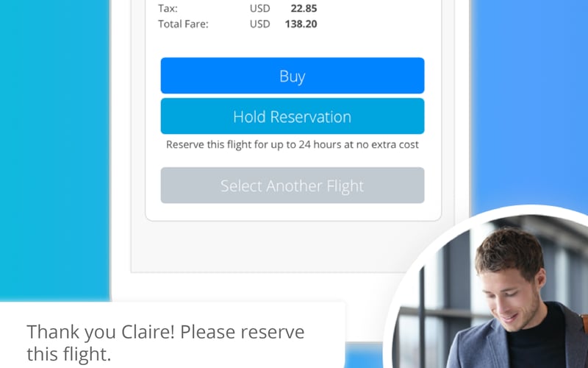
Task: Click the Thank you Claire message bubble
Action: 173,335
